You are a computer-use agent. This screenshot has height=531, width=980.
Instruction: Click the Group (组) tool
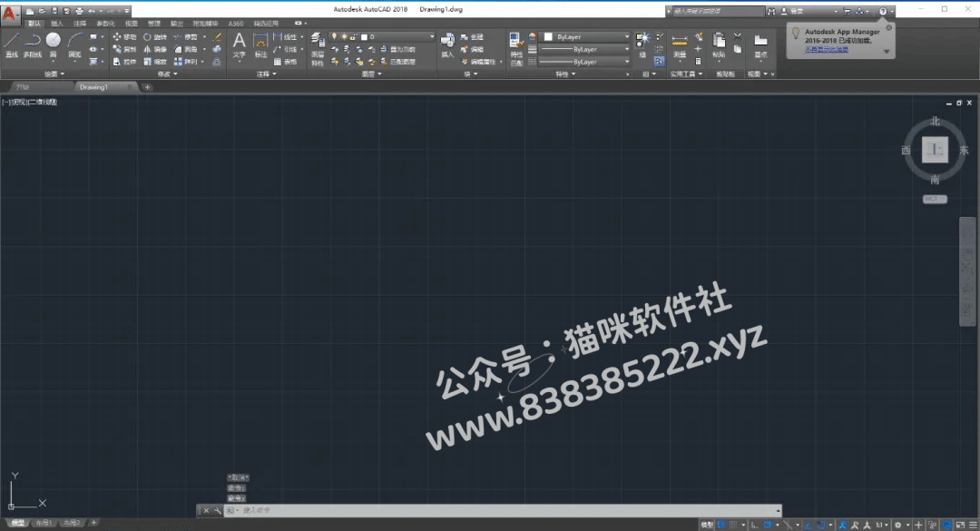click(642, 44)
